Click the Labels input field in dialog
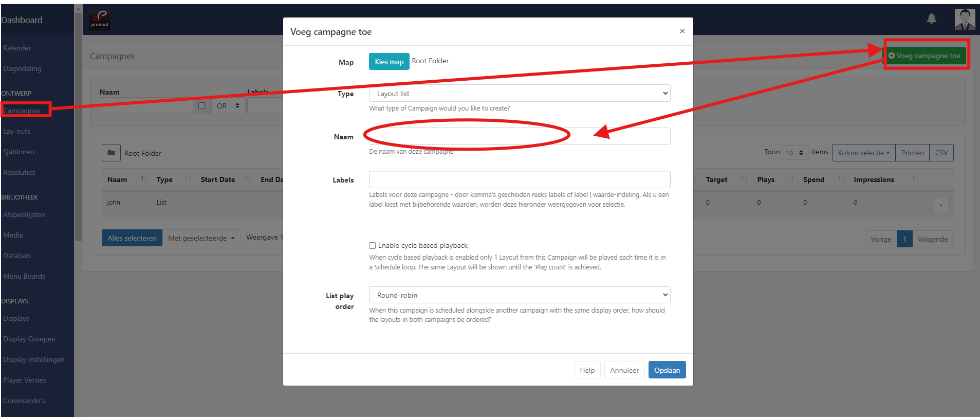This screenshot has height=417, width=980. pyautogui.click(x=519, y=179)
